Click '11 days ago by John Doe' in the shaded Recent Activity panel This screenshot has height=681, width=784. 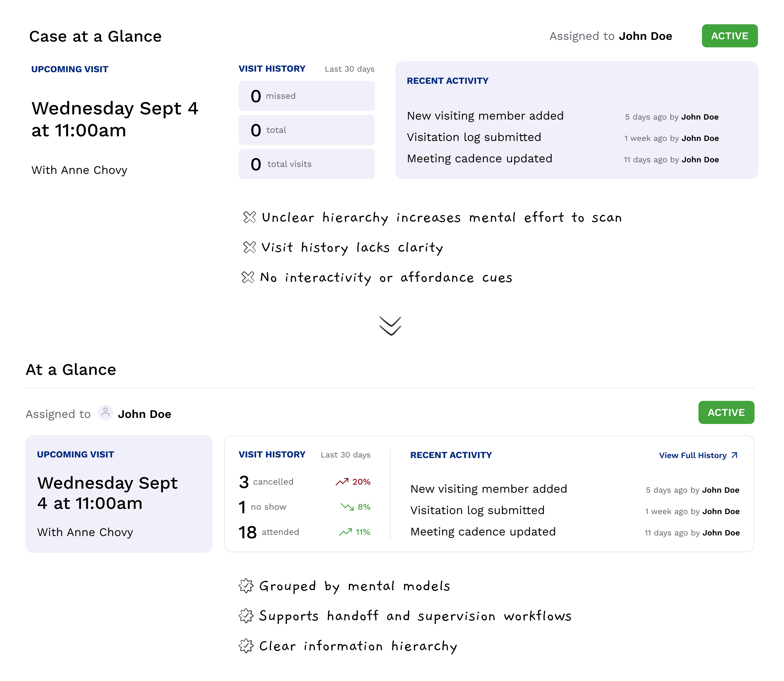(671, 160)
